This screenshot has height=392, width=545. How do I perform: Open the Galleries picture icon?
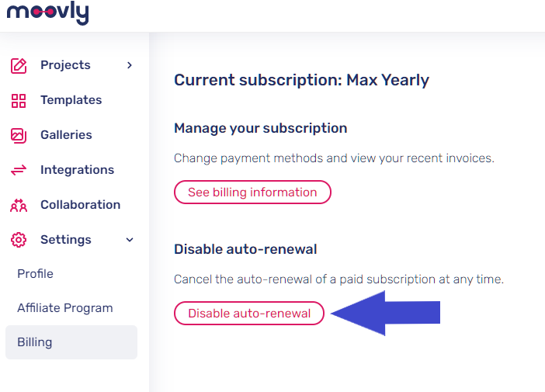[x=19, y=135]
